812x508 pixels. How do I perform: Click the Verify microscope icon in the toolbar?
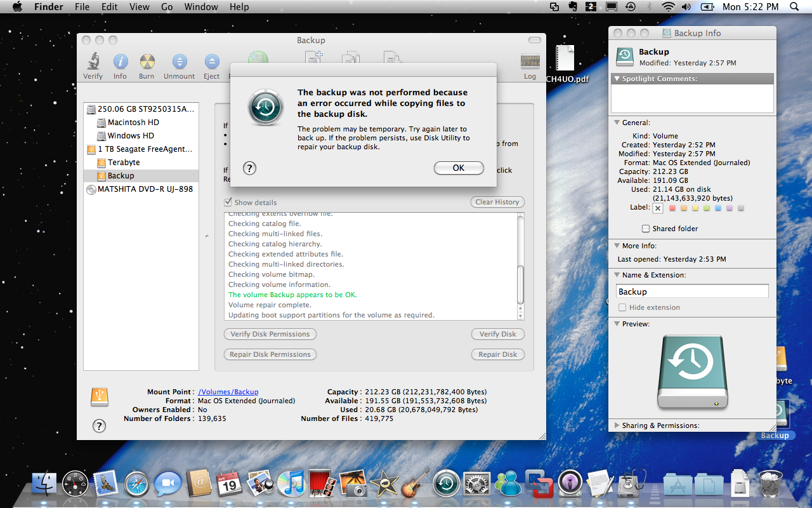[x=93, y=65]
